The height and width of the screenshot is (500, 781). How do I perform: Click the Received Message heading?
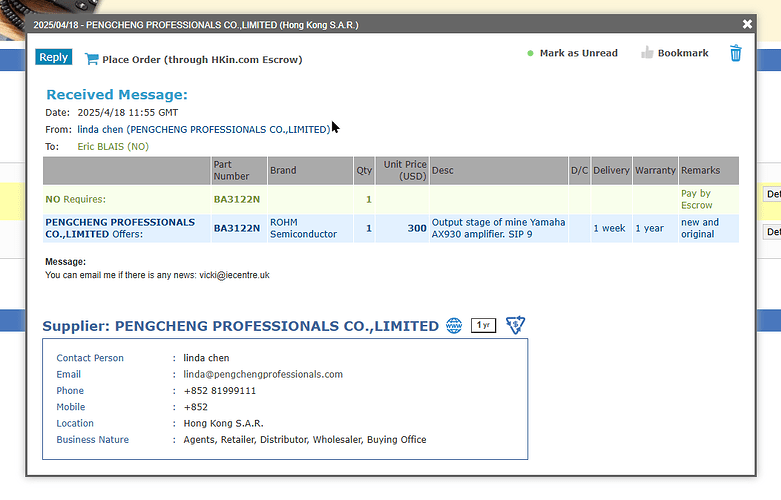click(x=117, y=95)
